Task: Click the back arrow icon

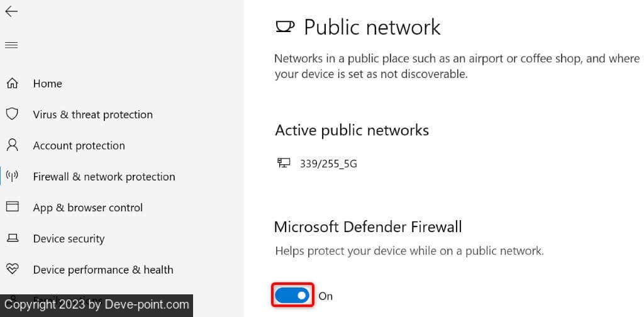Action: pyautogui.click(x=11, y=12)
